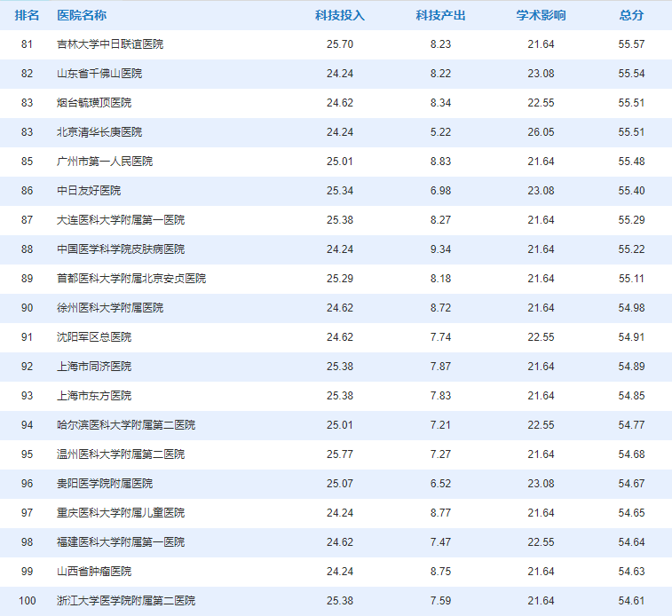
Task: Click total score 54.68
Action: pos(631,454)
